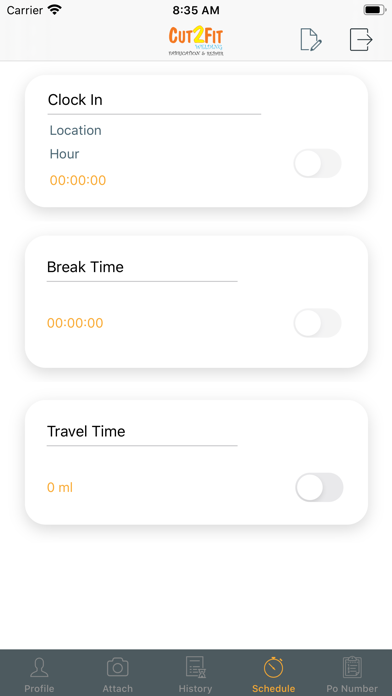The width and height of the screenshot is (392, 696).
Task: Open the Po Number clipboard icon
Action: point(352,668)
